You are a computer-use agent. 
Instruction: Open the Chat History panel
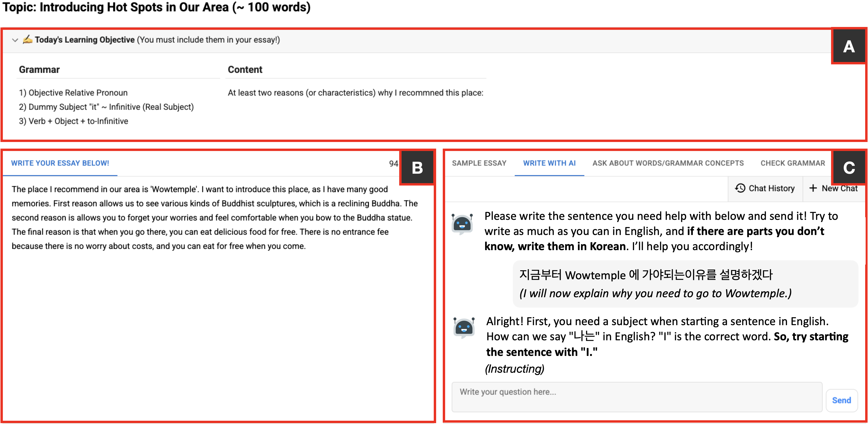click(771, 188)
